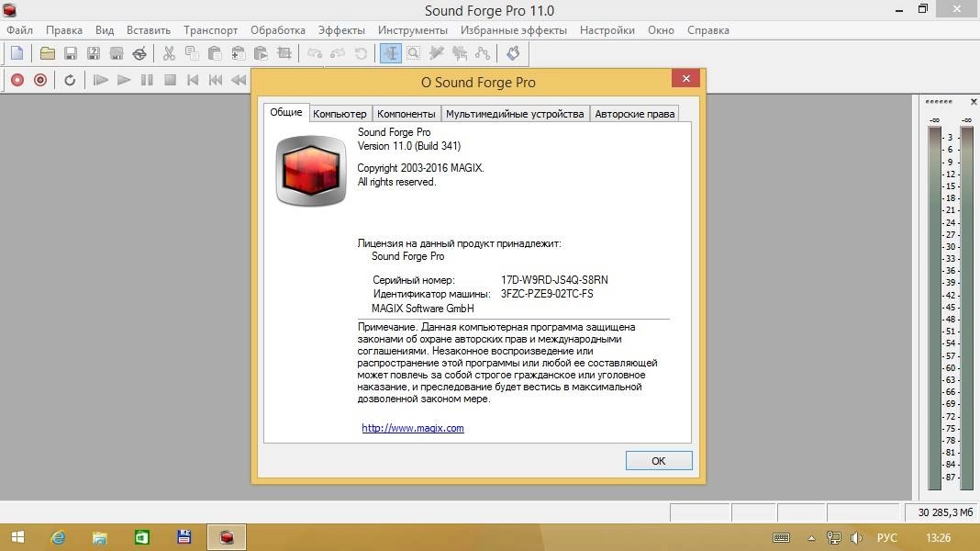Select the Magnify tool icon
This screenshot has height=551, width=980.
[x=413, y=53]
